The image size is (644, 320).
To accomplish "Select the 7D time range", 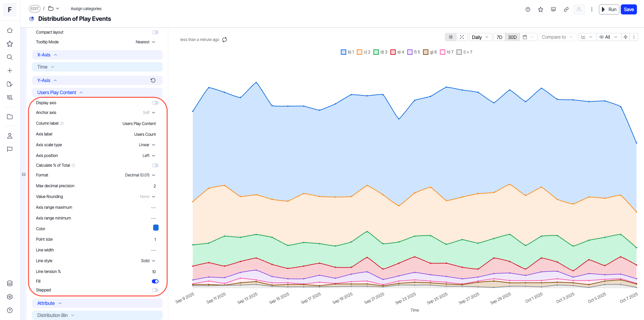I will pyautogui.click(x=499, y=37).
